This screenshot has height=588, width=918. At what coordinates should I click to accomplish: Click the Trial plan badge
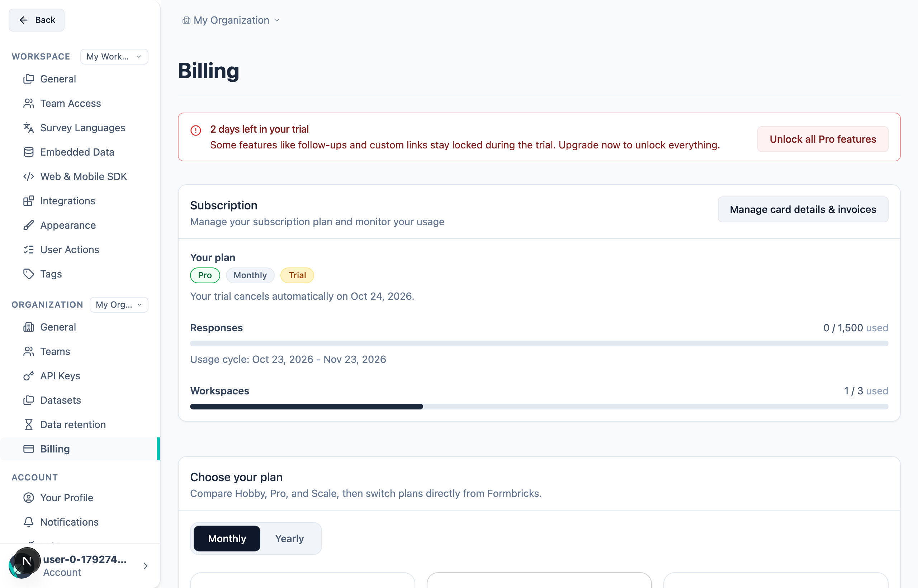click(x=297, y=275)
